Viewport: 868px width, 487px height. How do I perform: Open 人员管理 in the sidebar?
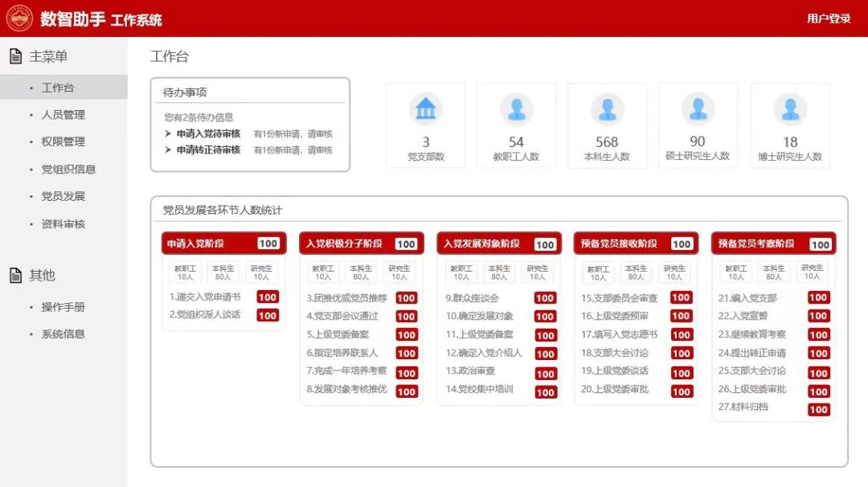63,115
